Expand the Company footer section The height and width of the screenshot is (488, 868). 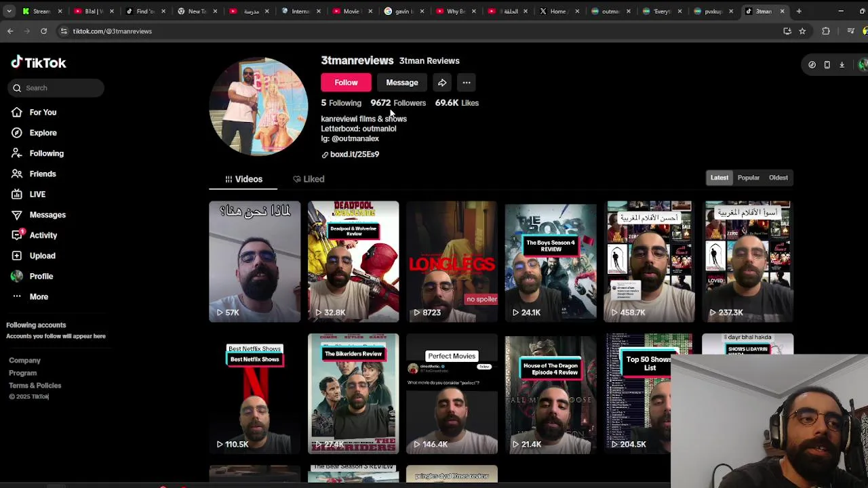click(x=24, y=361)
